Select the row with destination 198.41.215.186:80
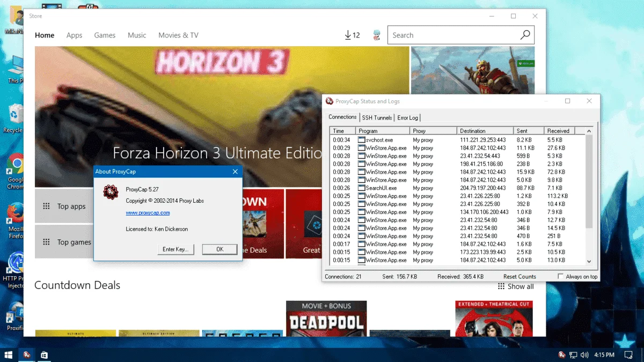 pos(457,164)
